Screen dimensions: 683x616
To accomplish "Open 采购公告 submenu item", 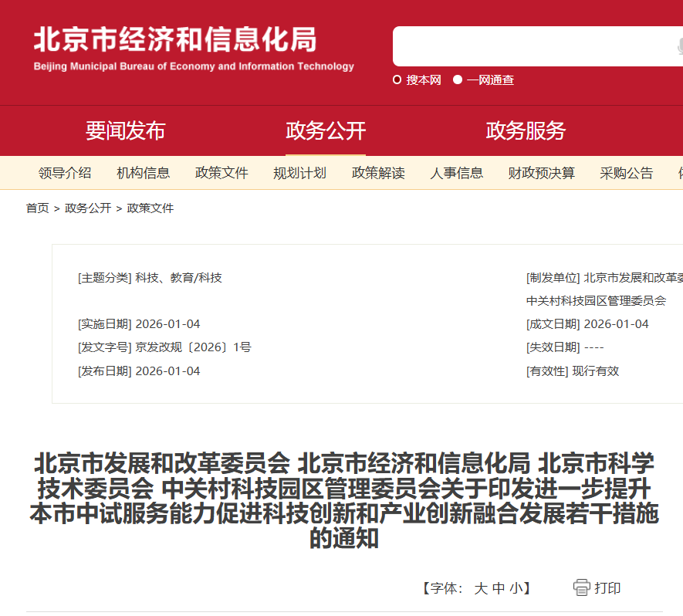I will (x=626, y=173).
